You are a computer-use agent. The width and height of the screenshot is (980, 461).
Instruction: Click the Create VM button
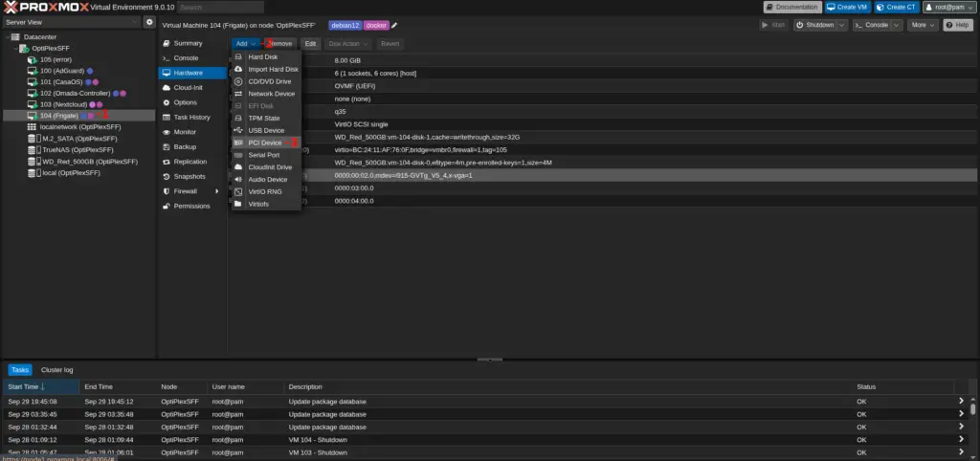848,7
